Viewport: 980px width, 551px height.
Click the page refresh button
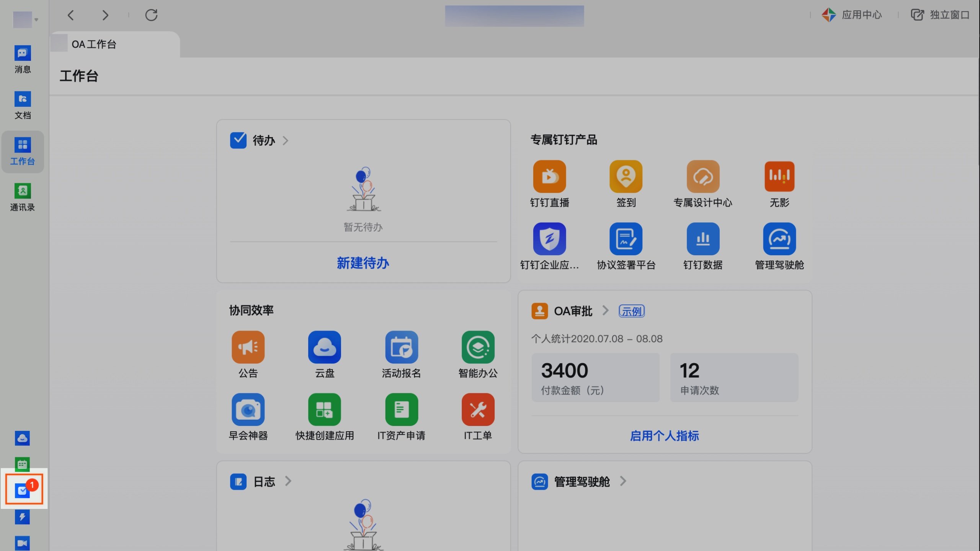pyautogui.click(x=151, y=15)
